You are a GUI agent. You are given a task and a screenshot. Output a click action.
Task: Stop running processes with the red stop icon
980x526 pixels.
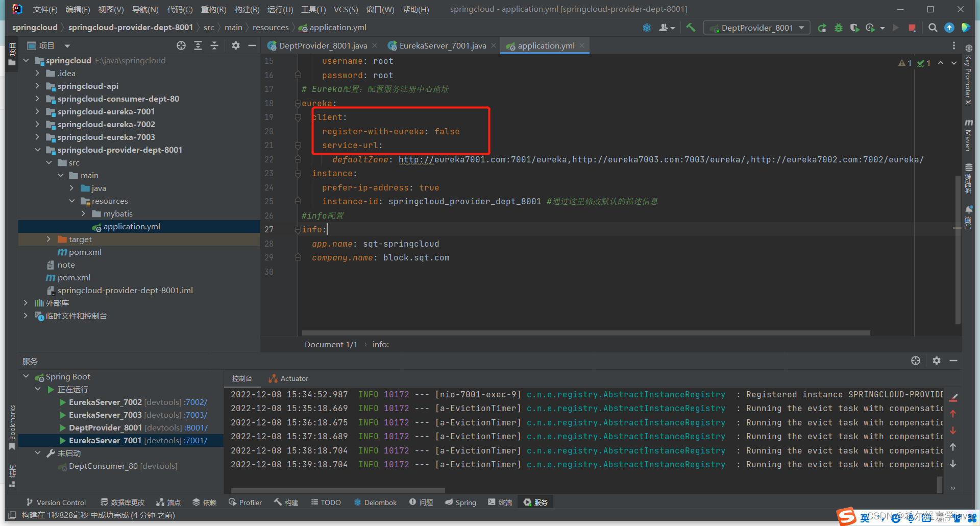tap(913, 28)
